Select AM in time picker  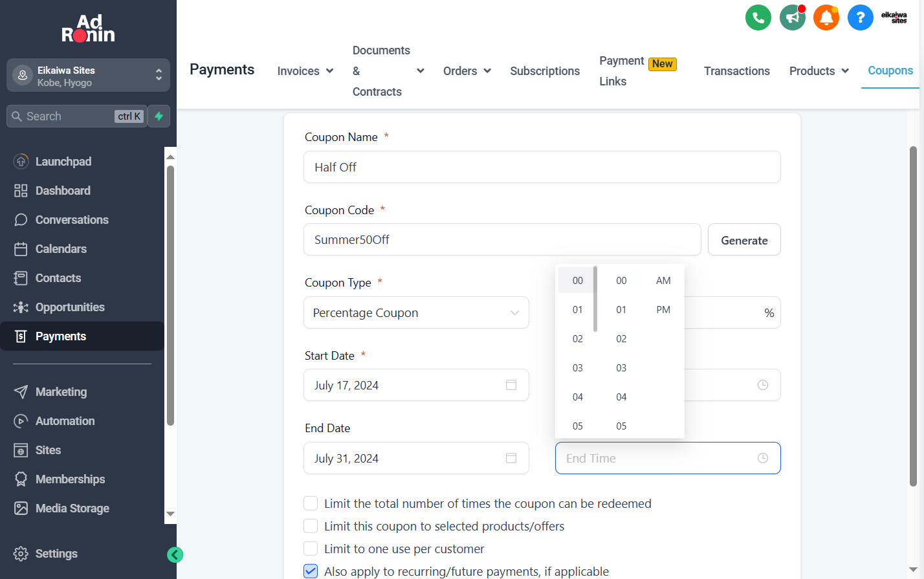point(663,281)
